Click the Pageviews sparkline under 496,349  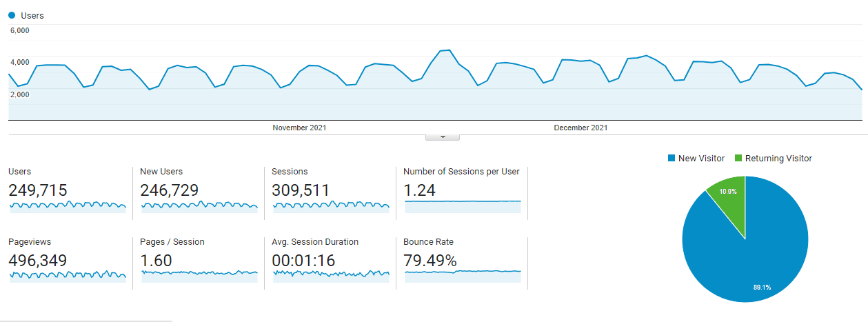[x=67, y=276]
